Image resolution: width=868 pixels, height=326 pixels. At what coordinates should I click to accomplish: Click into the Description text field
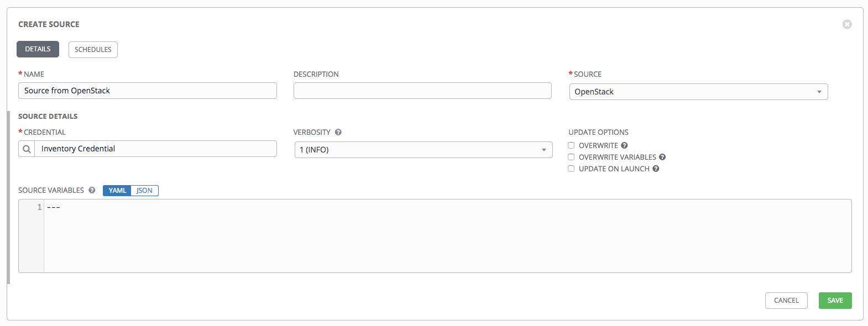coord(422,91)
